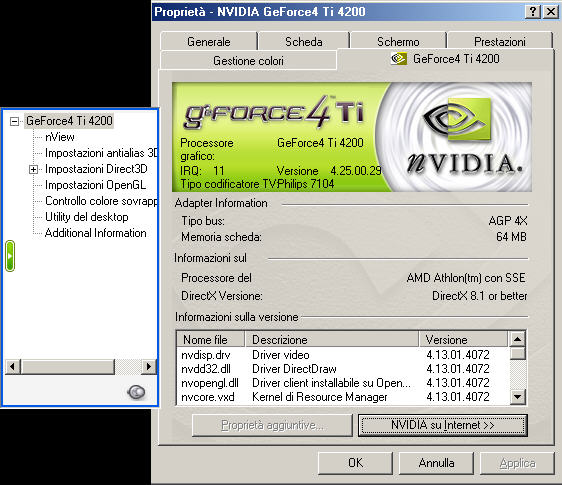Click the AGP 4X bus type value
The image size is (562, 485).
(508, 221)
